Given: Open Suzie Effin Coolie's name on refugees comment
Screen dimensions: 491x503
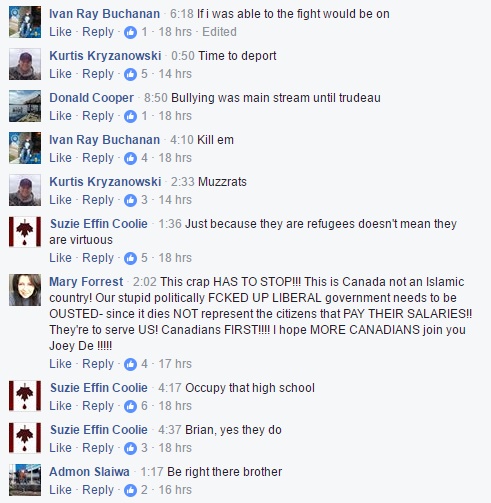Looking at the screenshot, I should (x=99, y=224).
